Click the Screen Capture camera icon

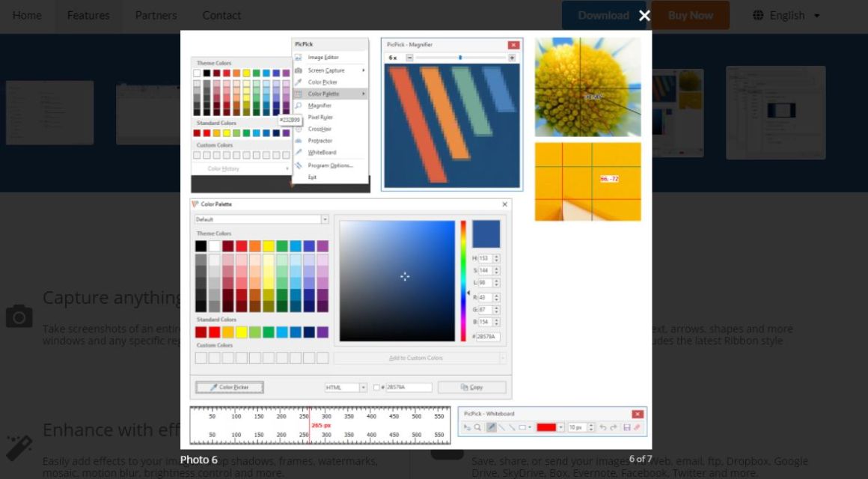click(299, 70)
